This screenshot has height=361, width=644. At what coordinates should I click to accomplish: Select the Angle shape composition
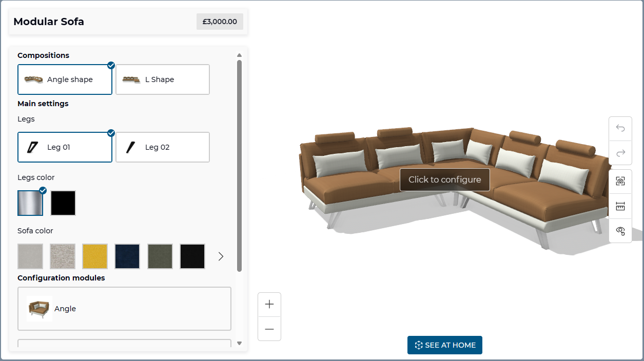tap(65, 79)
